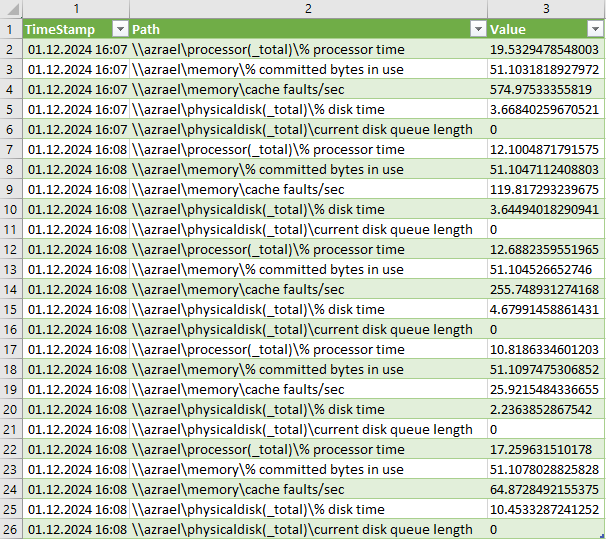Click value 19.5329478548003

tap(544, 49)
